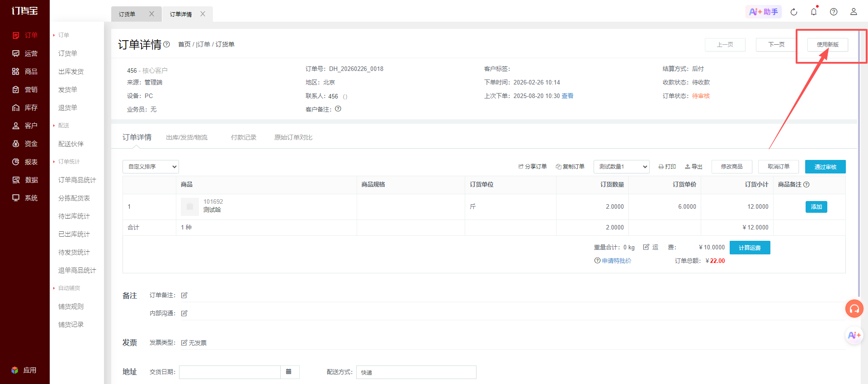
Task: Click the refresh icon in top bar
Action: coord(794,12)
